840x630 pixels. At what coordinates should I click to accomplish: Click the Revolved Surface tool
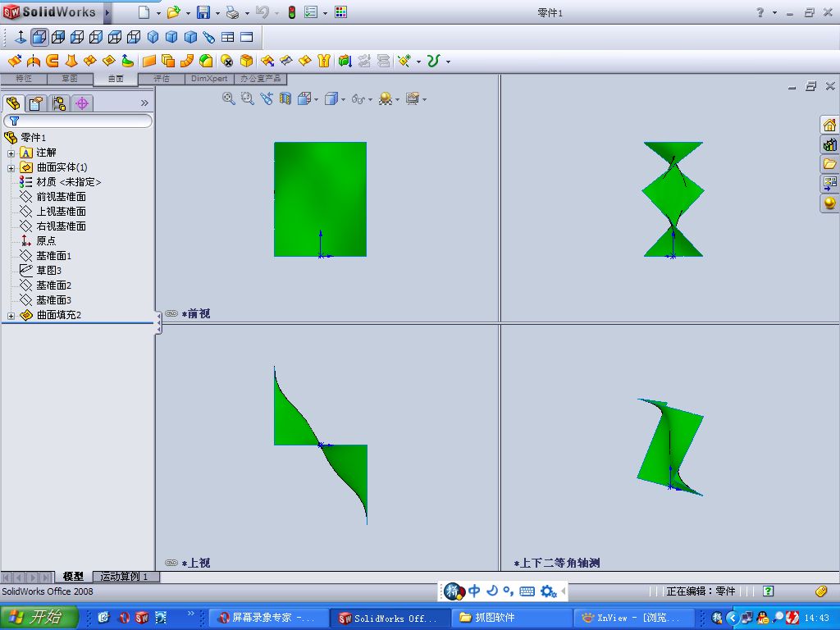click(33, 61)
